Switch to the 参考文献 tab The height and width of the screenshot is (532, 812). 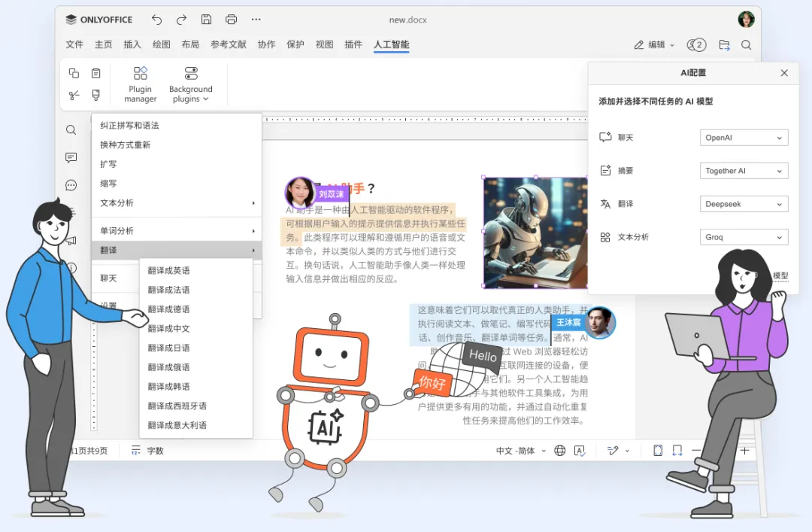click(x=229, y=44)
